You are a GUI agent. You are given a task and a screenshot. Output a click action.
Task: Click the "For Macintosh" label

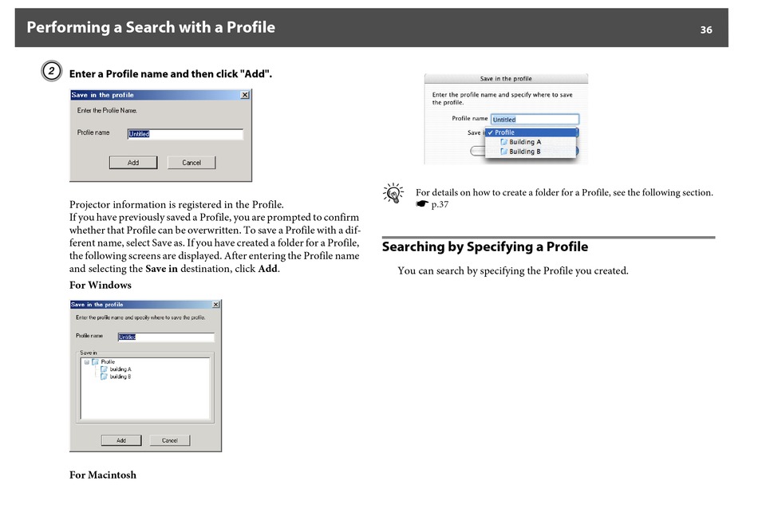103,475
